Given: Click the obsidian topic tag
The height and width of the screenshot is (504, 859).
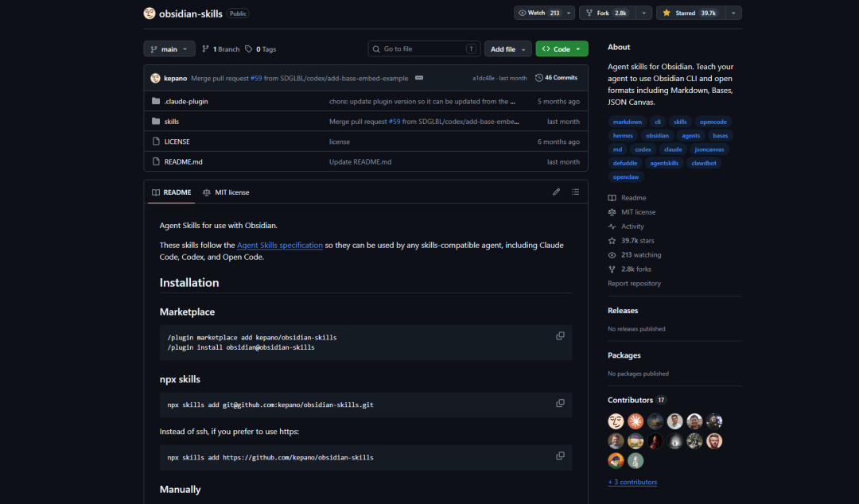Looking at the screenshot, I should (x=657, y=135).
